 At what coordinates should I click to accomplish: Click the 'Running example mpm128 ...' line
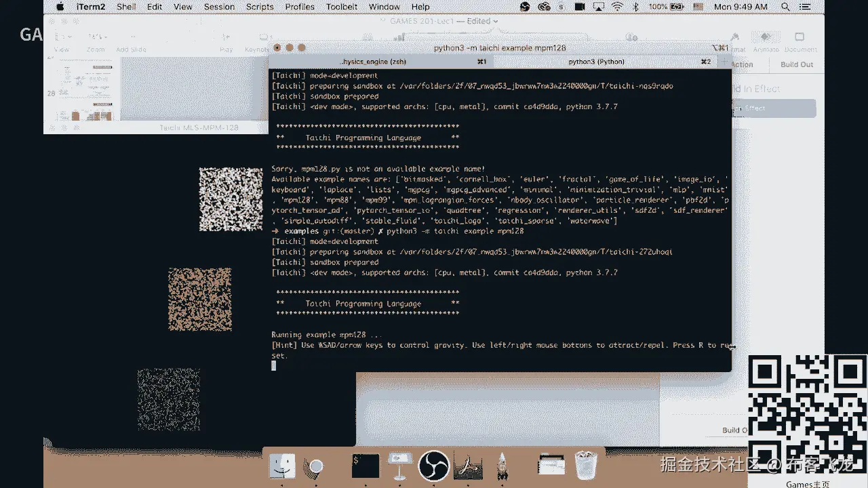tap(327, 335)
